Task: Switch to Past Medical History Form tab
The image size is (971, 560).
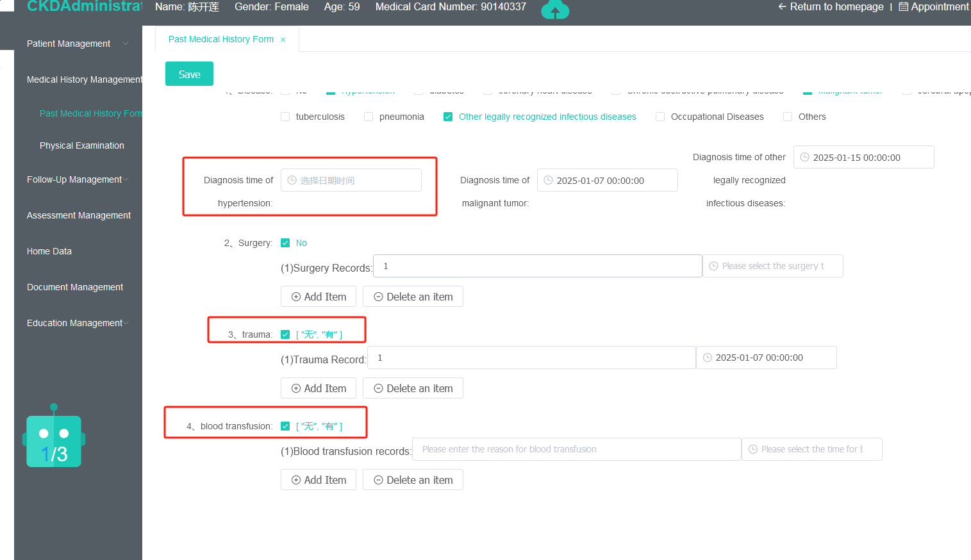Action: tap(221, 39)
